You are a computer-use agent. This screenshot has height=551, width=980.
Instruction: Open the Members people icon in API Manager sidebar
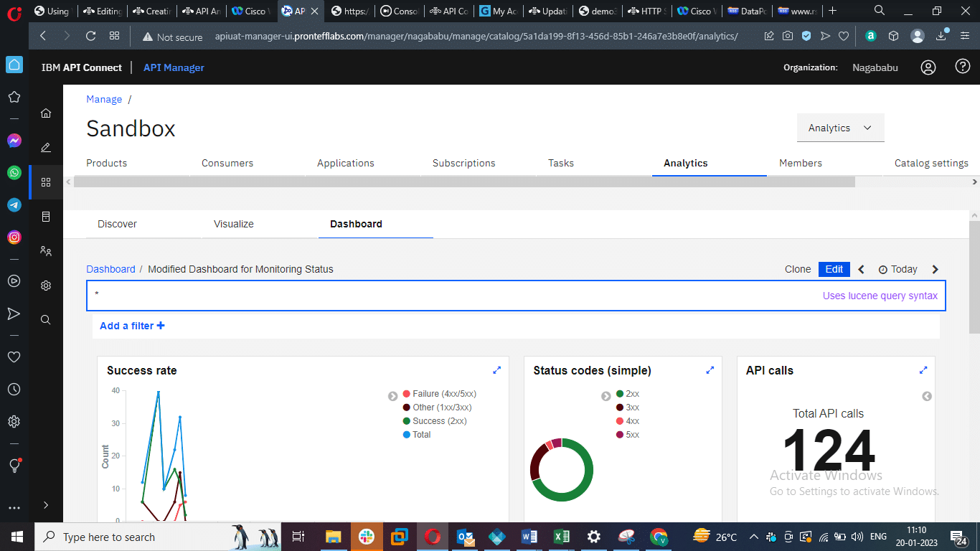click(x=46, y=251)
